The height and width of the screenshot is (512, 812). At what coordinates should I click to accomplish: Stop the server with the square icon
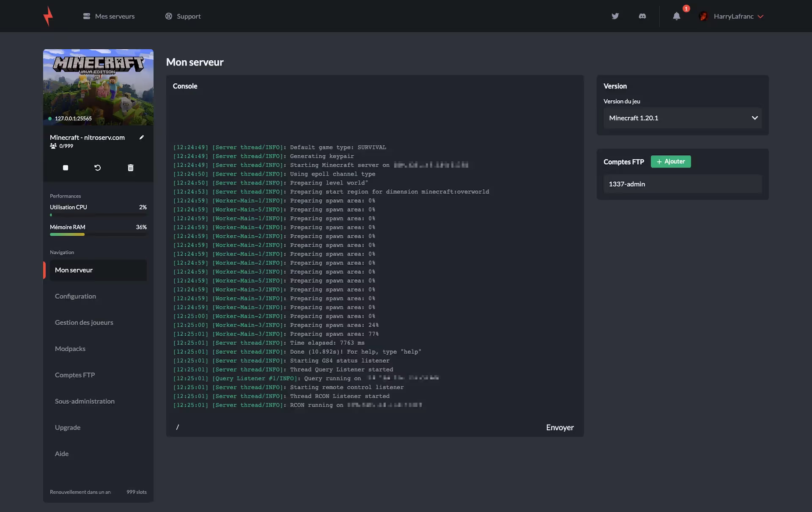[x=66, y=168]
